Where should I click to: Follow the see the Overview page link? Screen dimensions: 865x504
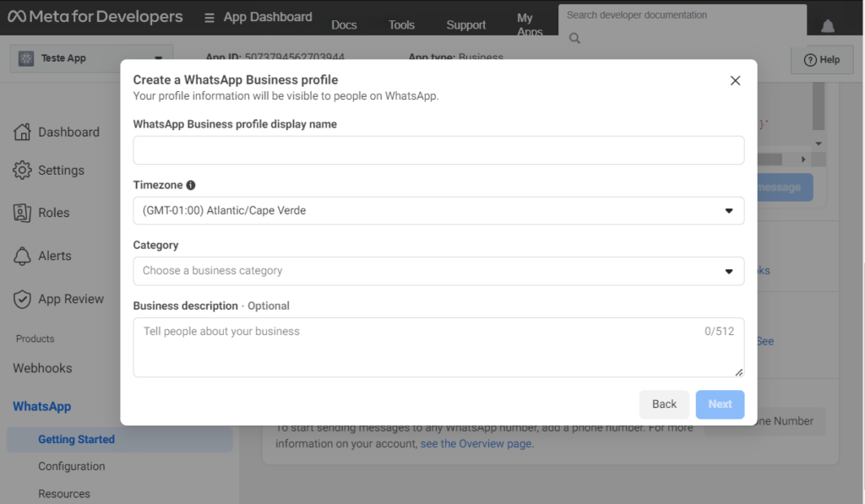click(476, 443)
